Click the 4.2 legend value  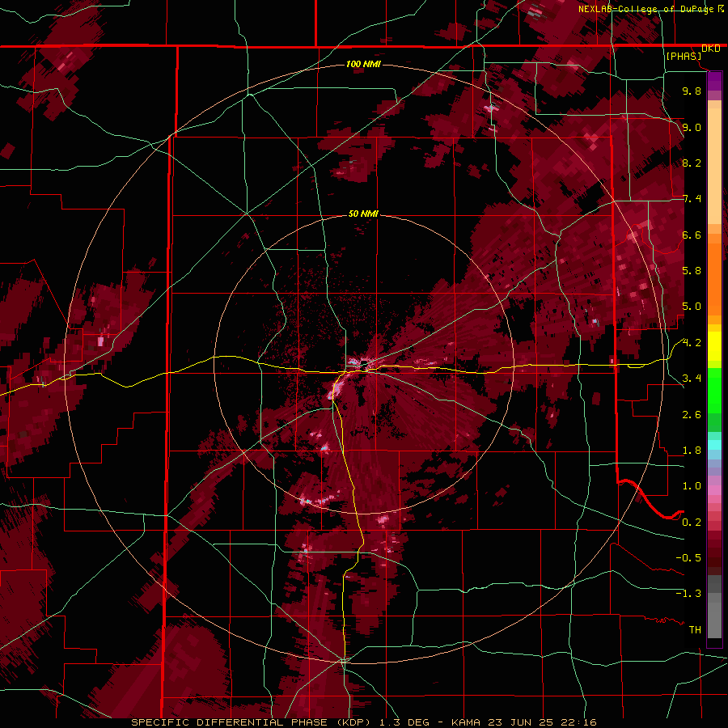coord(692,343)
